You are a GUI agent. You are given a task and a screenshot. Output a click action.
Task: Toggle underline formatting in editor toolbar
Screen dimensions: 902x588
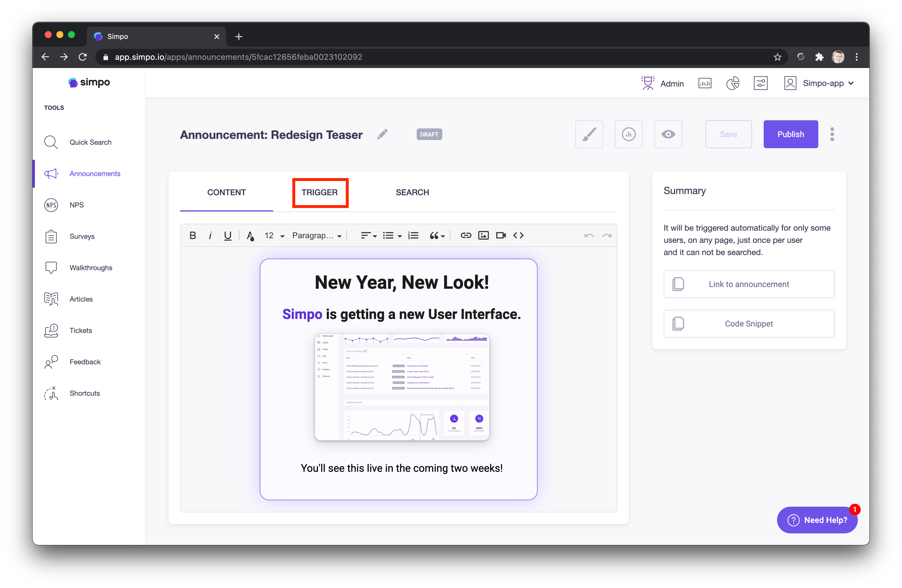(228, 235)
